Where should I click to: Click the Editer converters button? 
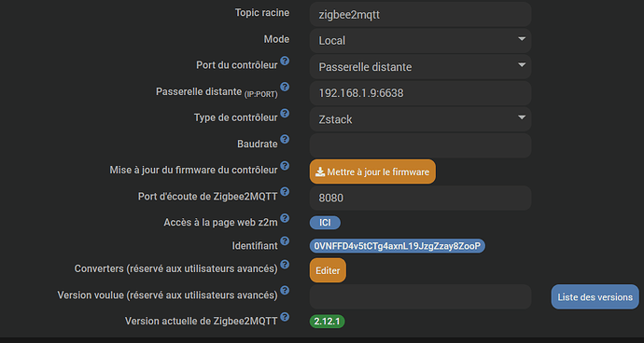[328, 270]
